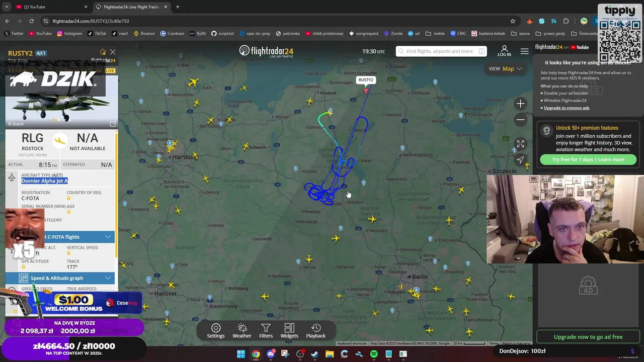Open File Explorer from the taskbar
Viewport: 644px width, 362px height.
point(330,354)
